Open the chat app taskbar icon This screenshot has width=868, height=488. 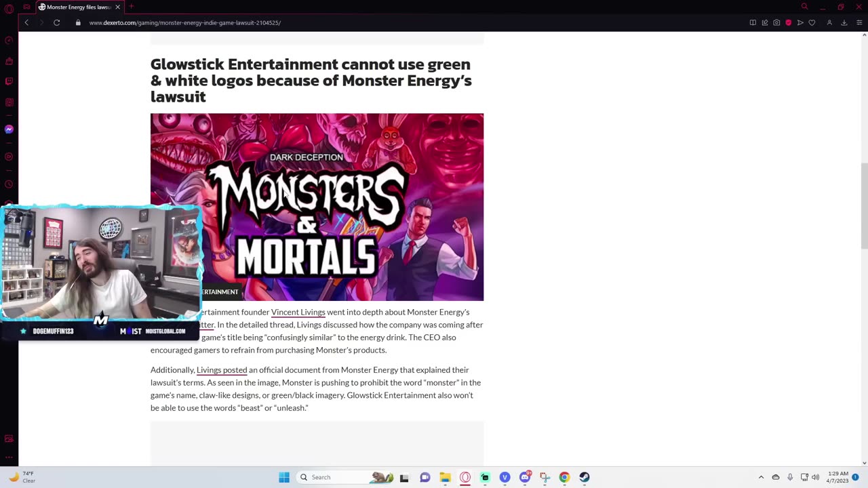pos(425,477)
